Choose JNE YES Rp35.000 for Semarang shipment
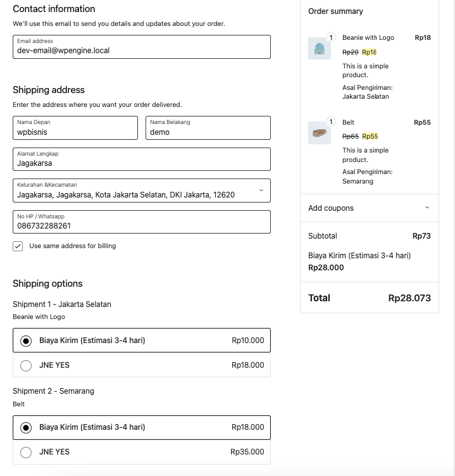The height and width of the screenshot is (476, 455). pyautogui.click(x=26, y=453)
